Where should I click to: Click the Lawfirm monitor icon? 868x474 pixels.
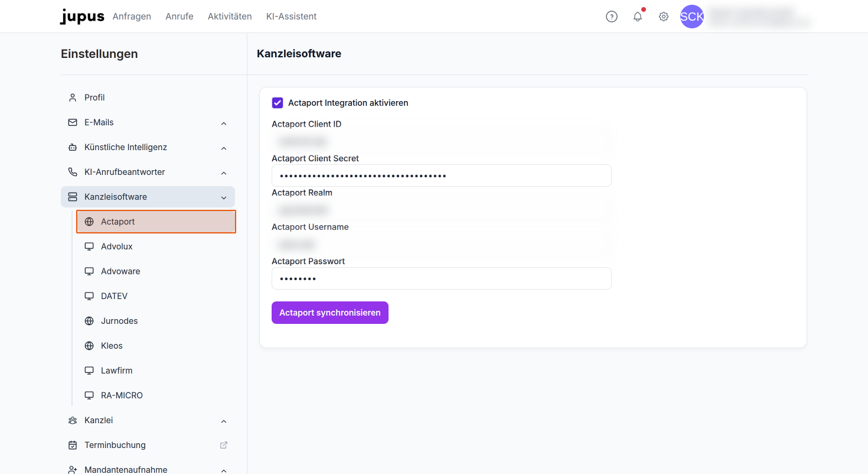(x=89, y=371)
